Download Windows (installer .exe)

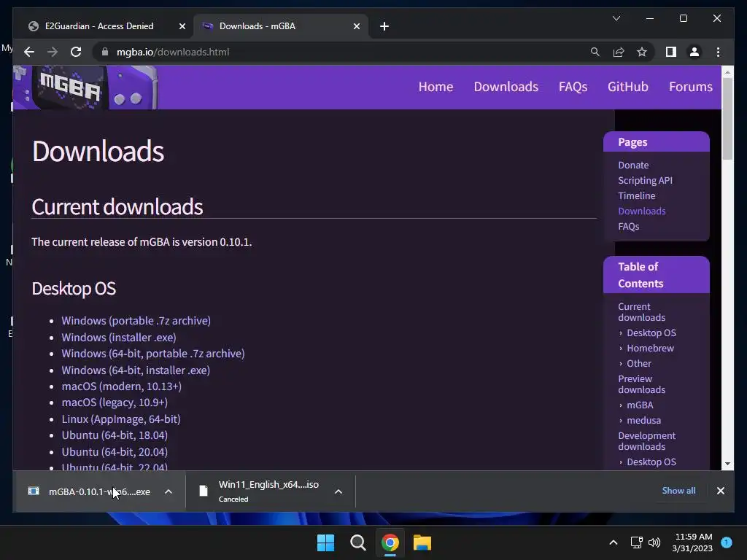click(x=119, y=337)
